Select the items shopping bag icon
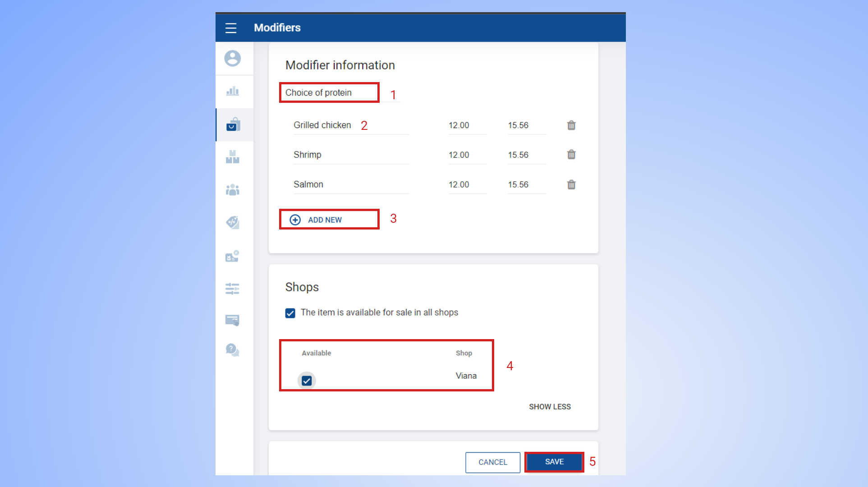868x487 pixels. click(233, 124)
